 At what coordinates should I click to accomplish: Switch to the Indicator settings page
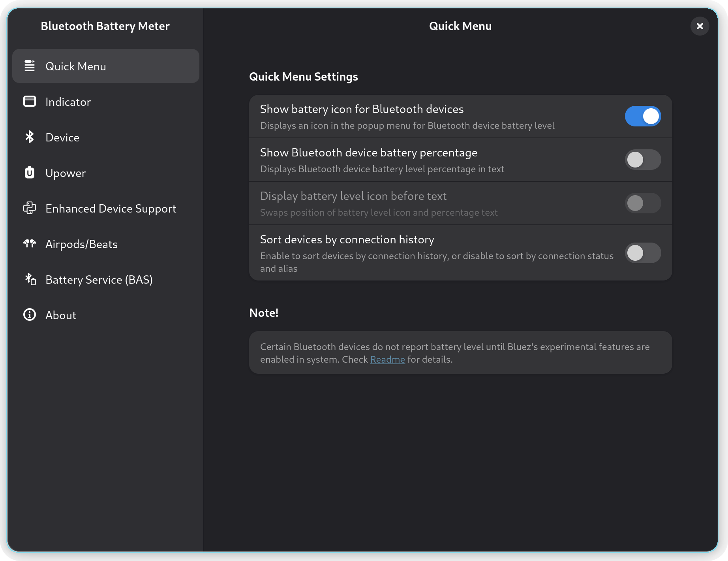click(106, 102)
